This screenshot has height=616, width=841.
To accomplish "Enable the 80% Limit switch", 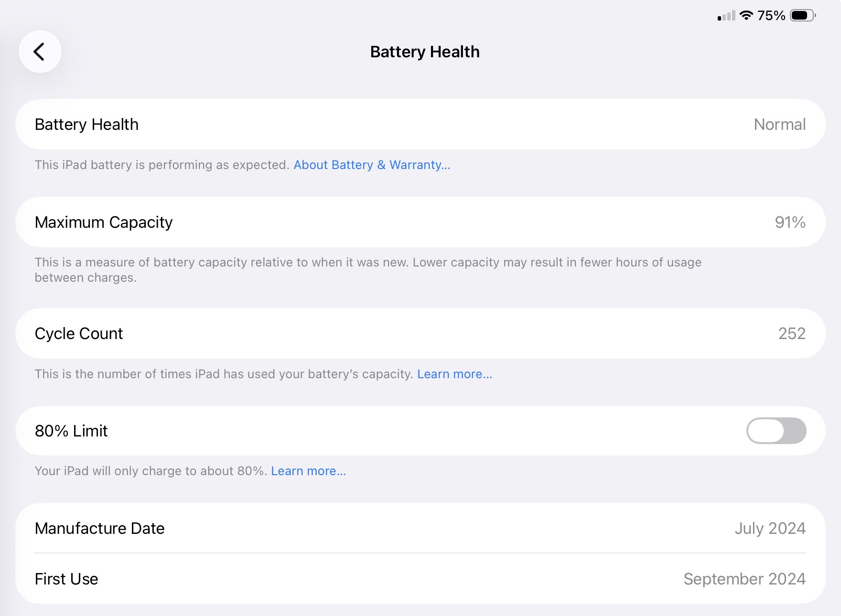I will (x=776, y=431).
